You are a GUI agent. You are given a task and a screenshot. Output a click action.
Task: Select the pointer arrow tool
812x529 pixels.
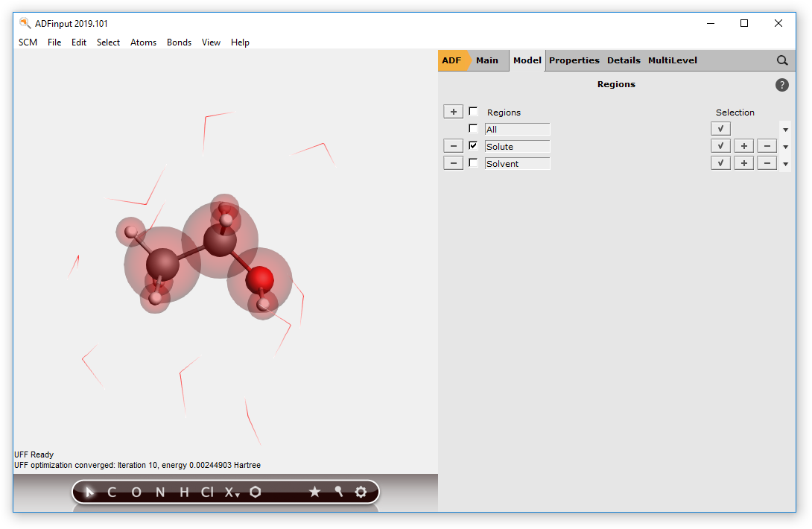89,492
